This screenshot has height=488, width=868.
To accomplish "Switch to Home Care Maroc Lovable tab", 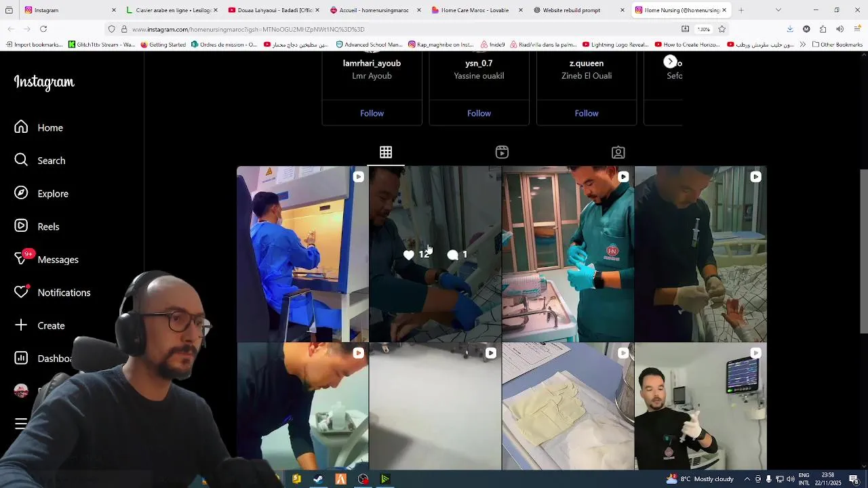I will coord(477,10).
